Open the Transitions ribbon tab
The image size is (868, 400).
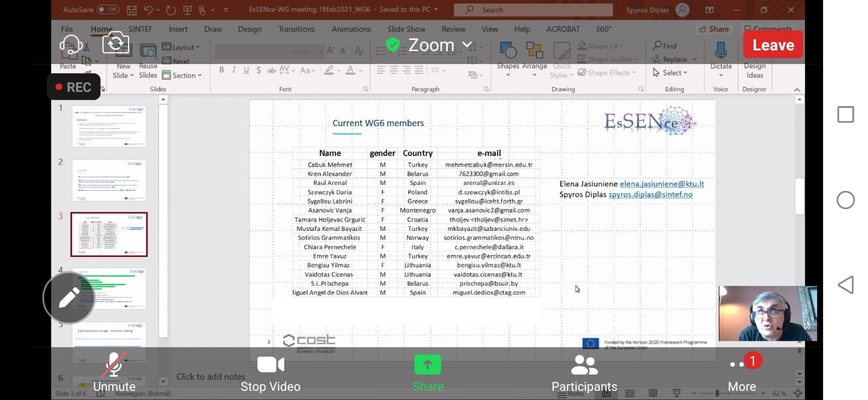pyautogui.click(x=296, y=29)
